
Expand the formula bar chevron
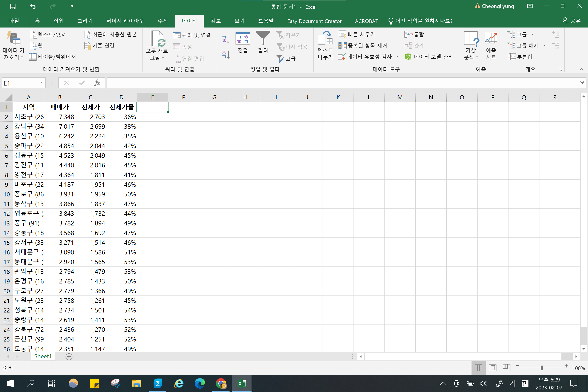coord(582,83)
